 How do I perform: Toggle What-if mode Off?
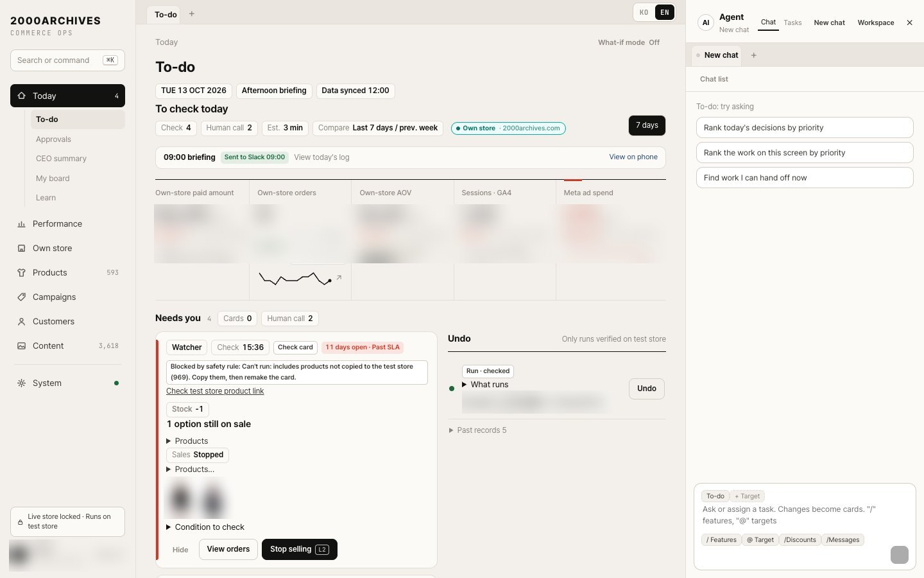click(x=629, y=42)
